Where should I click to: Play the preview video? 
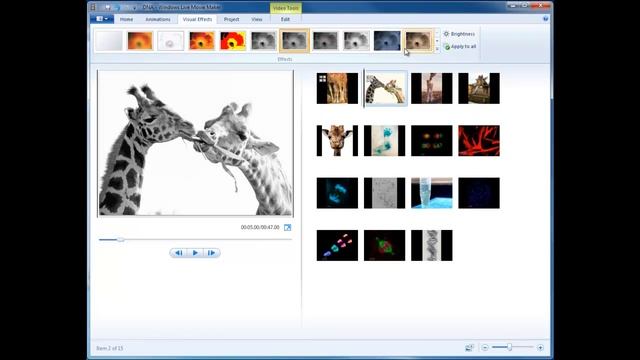click(x=195, y=253)
